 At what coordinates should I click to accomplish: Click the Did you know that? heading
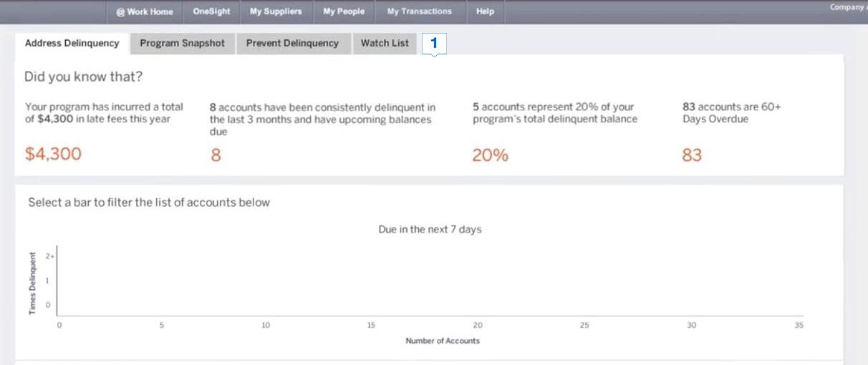(83, 77)
